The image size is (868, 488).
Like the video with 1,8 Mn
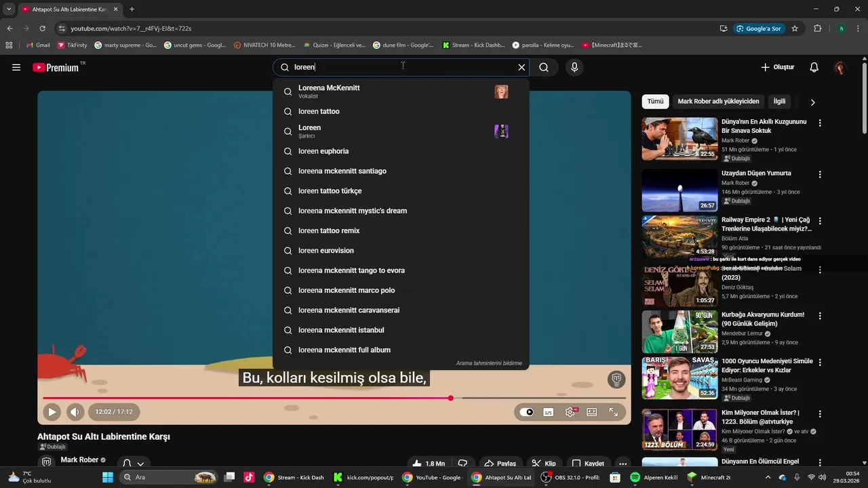(x=429, y=464)
